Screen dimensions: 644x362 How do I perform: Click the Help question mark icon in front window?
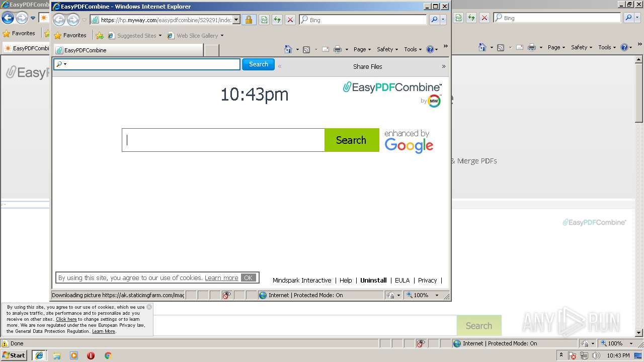click(x=430, y=49)
